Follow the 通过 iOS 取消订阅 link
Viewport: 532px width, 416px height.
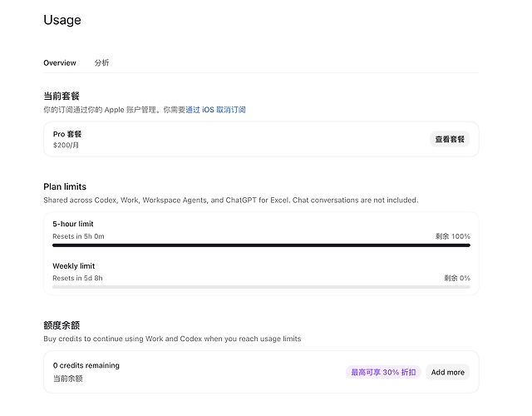pos(215,110)
